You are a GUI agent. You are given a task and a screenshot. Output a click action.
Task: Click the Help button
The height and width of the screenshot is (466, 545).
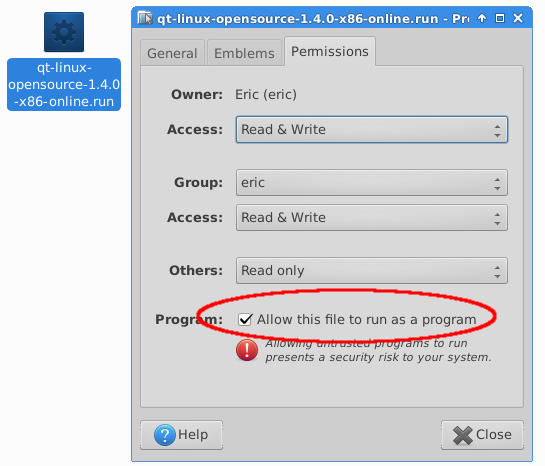[x=181, y=435]
